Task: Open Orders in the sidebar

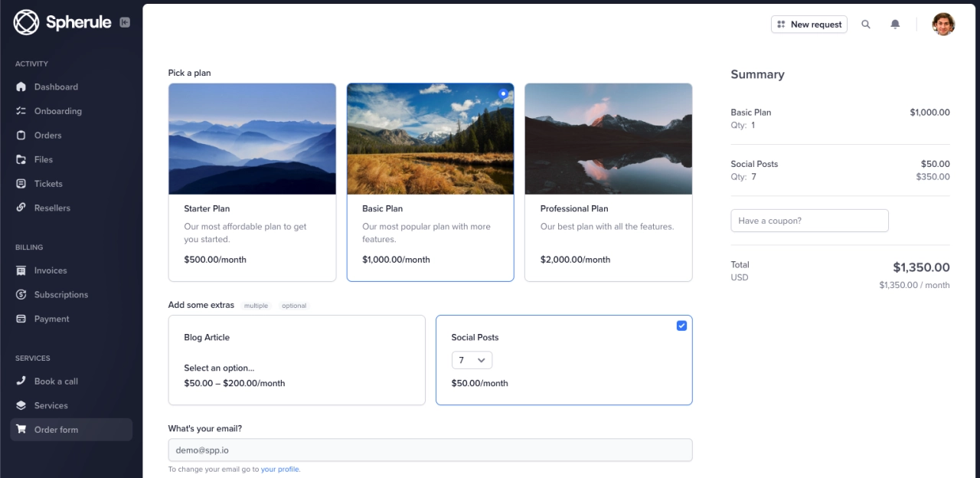Action: click(x=47, y=135)
